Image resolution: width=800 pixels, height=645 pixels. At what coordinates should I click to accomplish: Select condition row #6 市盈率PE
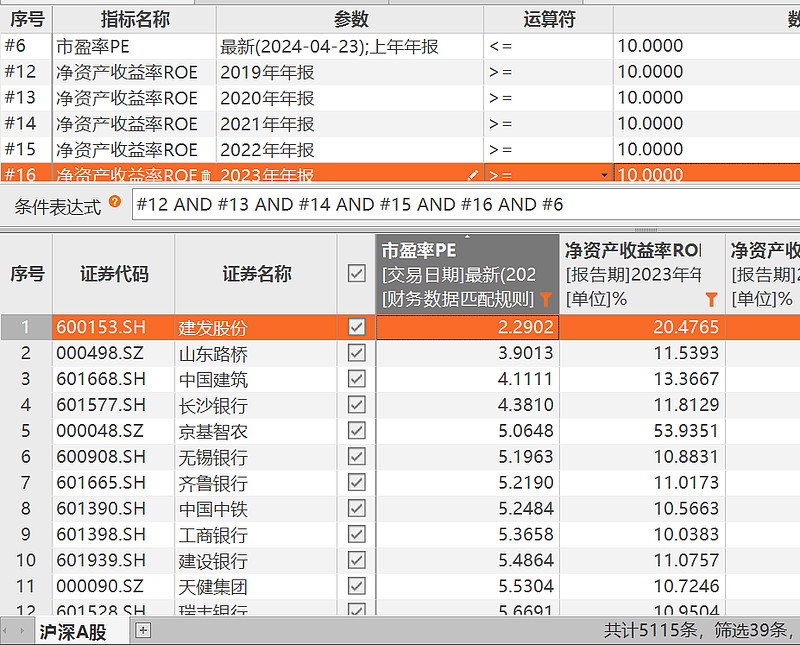pos(400,46)
